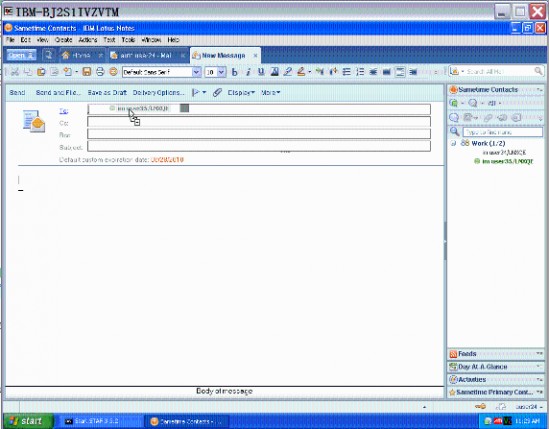The height and width of the screenshot is (429, 549).
Task: Open the Actions menu
Action: 88,40
